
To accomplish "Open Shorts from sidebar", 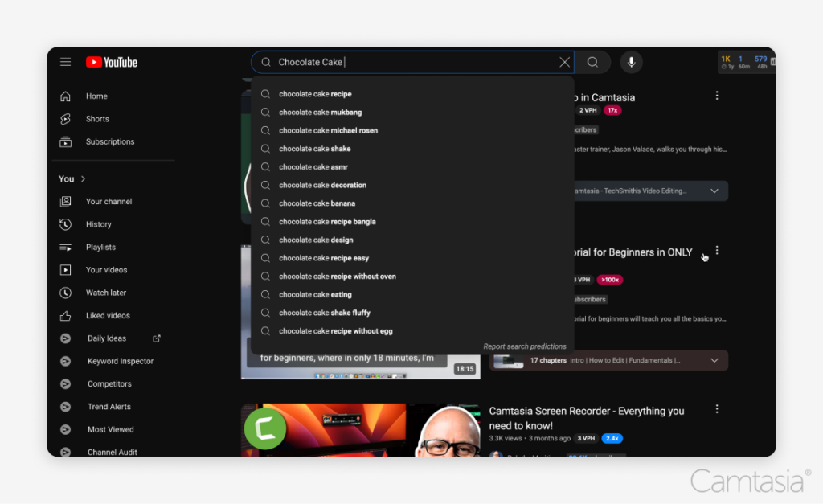I will point(97,119).
